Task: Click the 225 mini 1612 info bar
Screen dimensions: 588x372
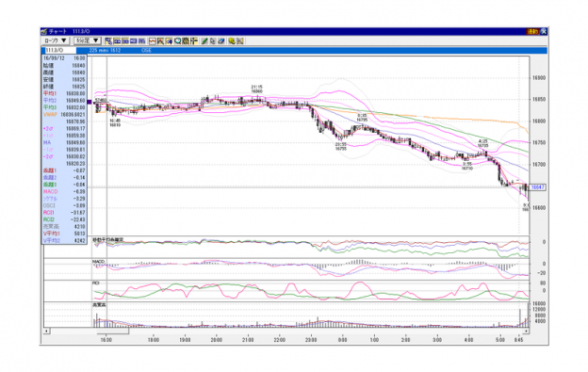Action: coord(105,50)
